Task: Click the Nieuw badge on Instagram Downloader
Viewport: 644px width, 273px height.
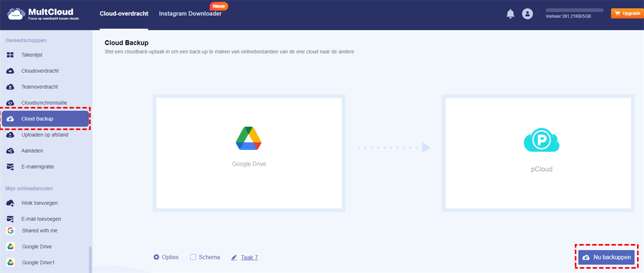Action: point(219,6)
